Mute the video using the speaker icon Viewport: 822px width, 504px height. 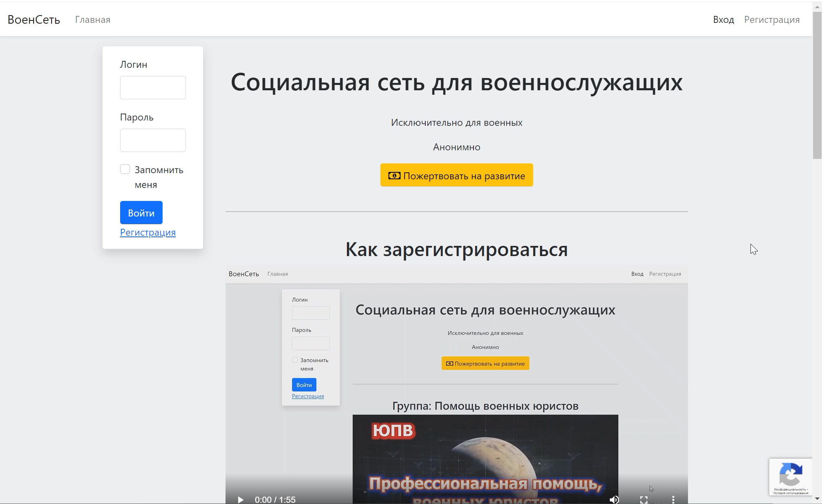click(x=614, y=500)
